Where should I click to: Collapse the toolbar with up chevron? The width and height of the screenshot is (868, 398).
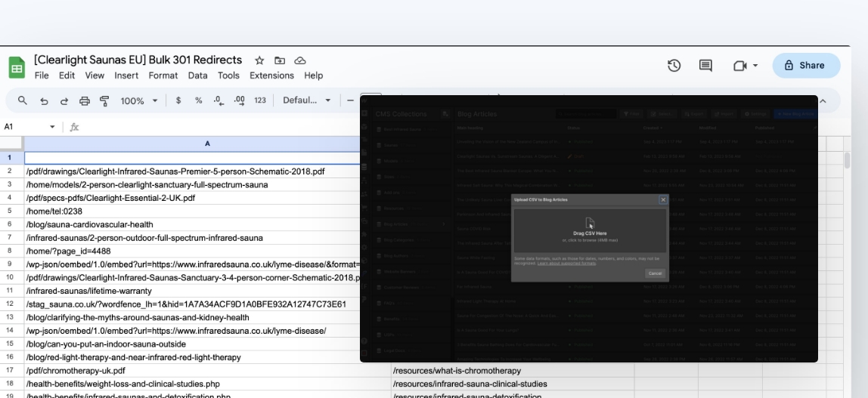click(823, 100)
